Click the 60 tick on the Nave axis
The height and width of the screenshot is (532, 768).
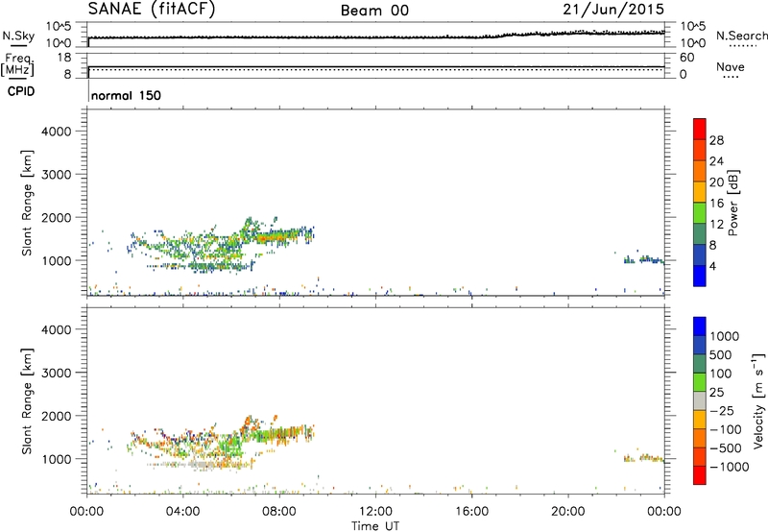[x=687, y=58]
